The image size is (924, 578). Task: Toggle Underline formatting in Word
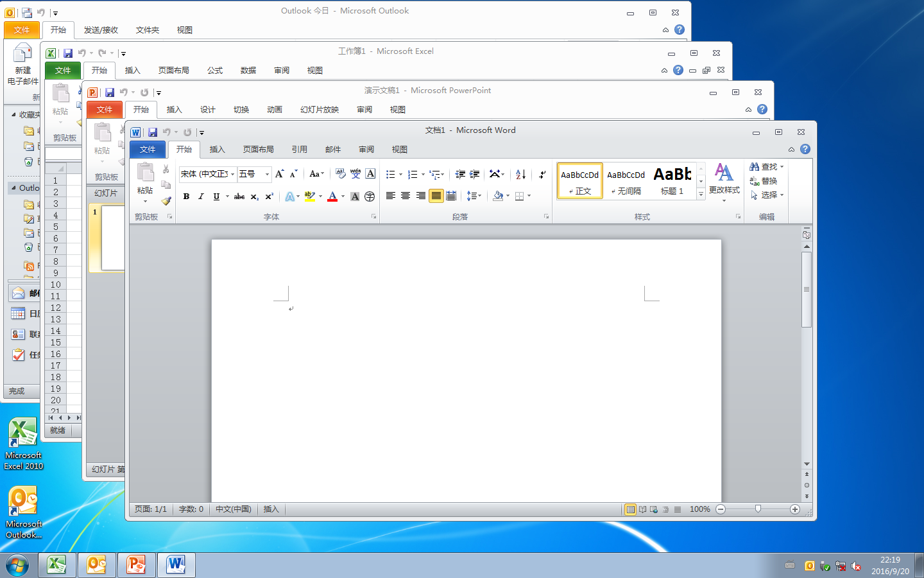tap(216, 197)
